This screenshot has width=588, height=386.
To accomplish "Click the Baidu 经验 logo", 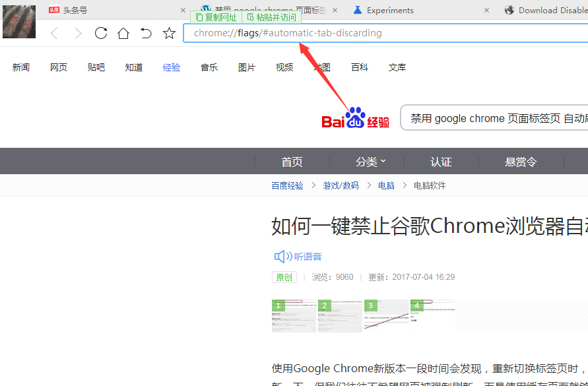I will [355, 118].
